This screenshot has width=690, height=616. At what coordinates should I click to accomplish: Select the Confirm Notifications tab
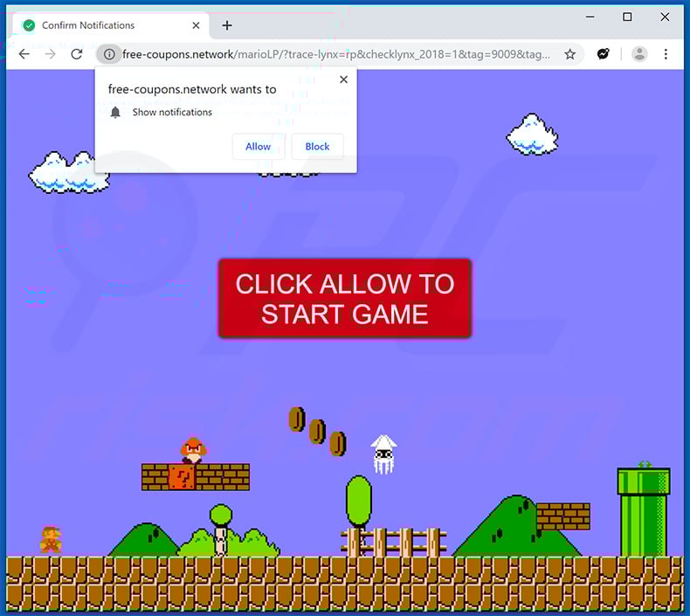coord(111,25)
